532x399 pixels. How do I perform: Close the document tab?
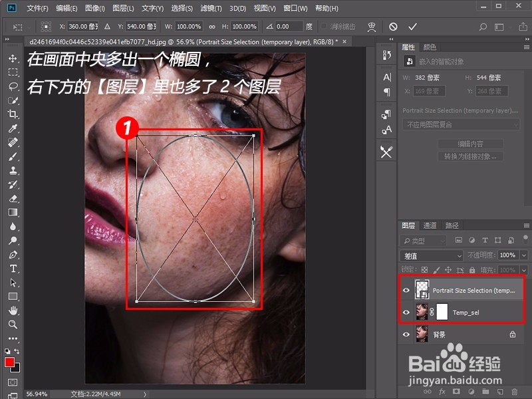click(344, 42)
